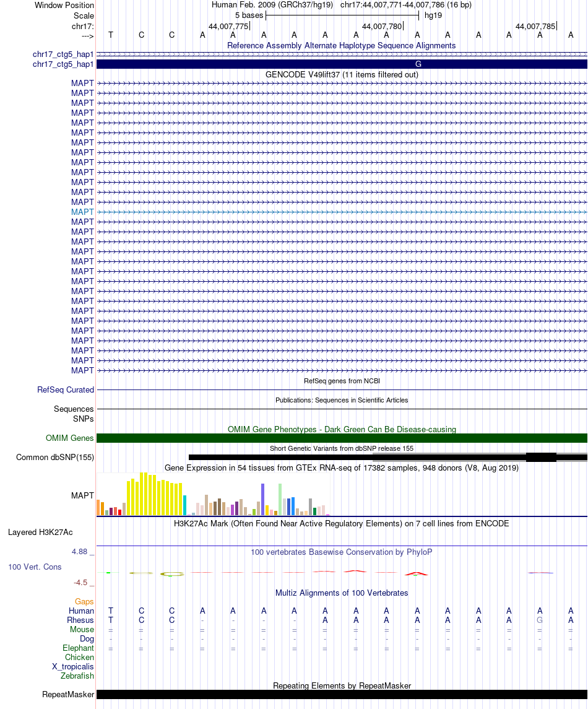Viewport: 588px width, 709px height.
Task: Click 'Repeating Elements by RepeatMasker' title
Action: click(x=342, y=686)
